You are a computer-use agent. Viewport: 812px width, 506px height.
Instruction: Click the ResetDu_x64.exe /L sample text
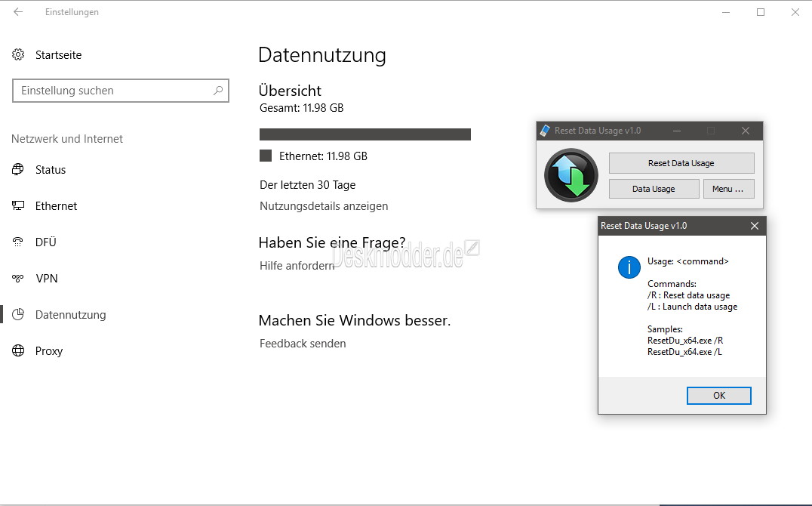pos(684,352)
